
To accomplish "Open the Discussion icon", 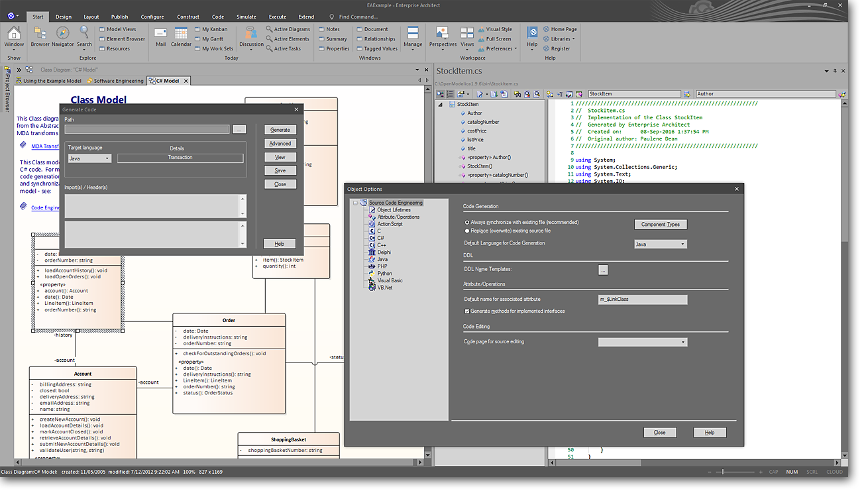I will [250, 33].
